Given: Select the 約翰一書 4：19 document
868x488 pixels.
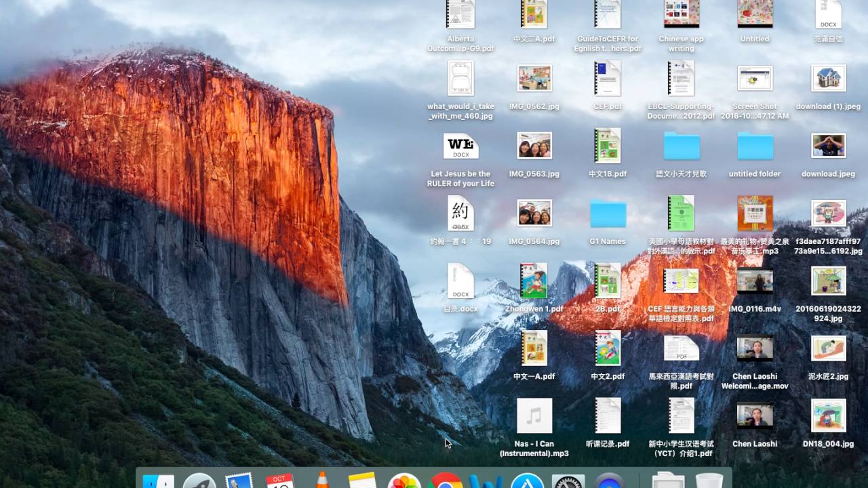Looking at the screenshot, I should (x=460, y=213).
